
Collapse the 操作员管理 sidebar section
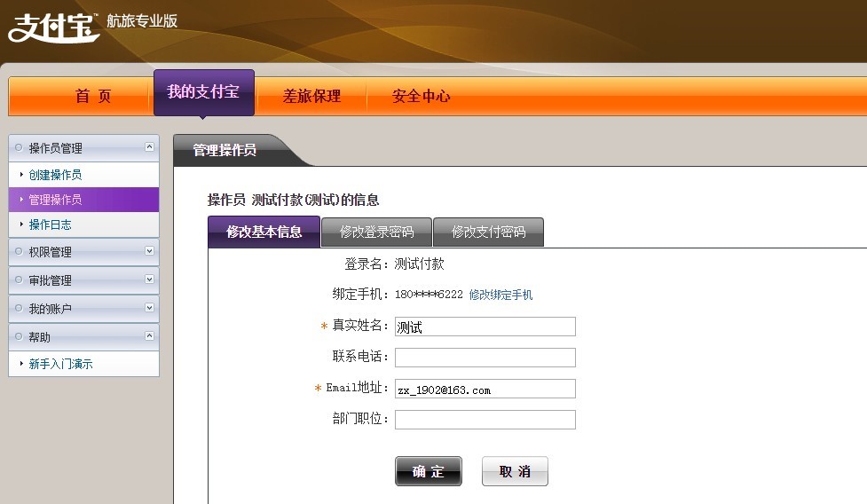click(149, 147)
